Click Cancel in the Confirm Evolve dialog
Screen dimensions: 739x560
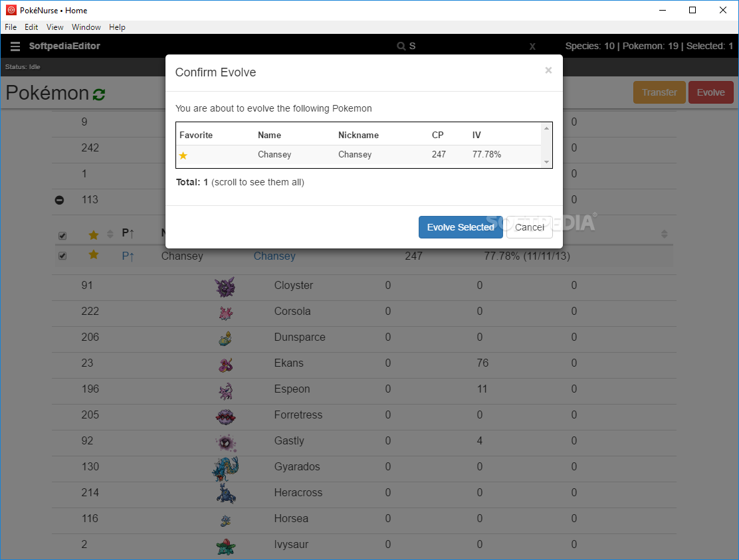click(529, 227)
